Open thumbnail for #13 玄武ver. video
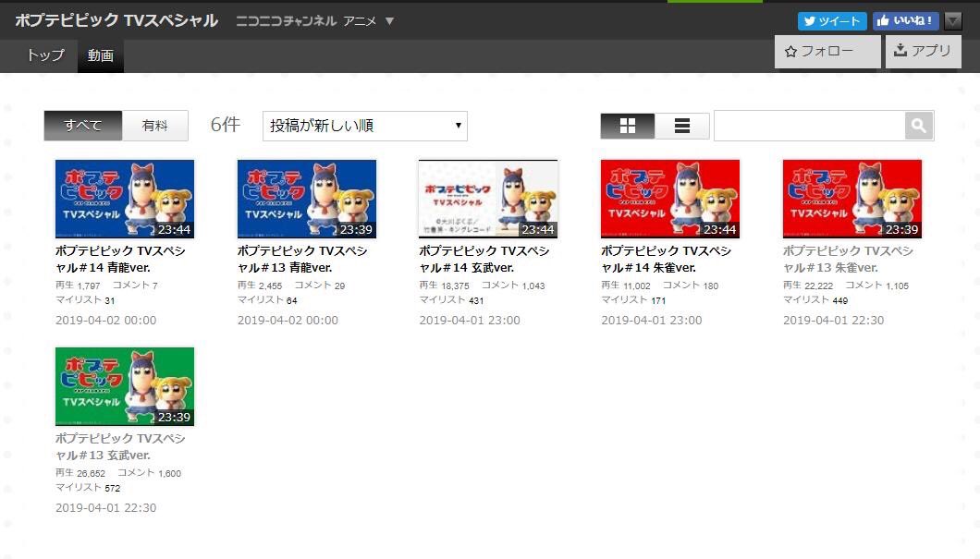Screen dimensions: 980x559 [125, 386]
